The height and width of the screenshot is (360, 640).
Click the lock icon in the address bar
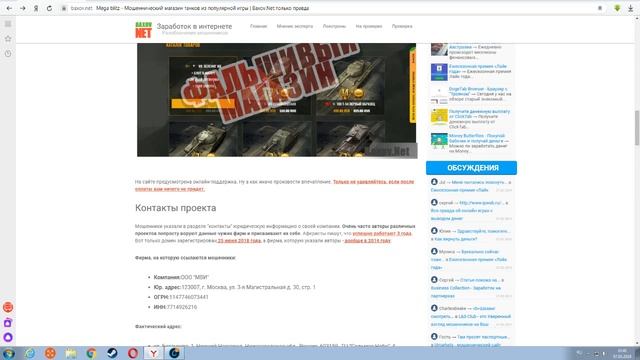pos(64,8)
